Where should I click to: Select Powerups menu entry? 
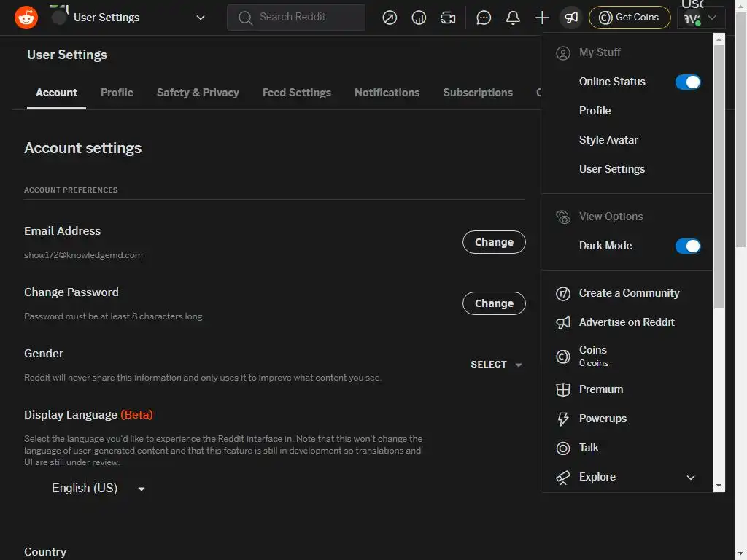click(x=627, y=419)
